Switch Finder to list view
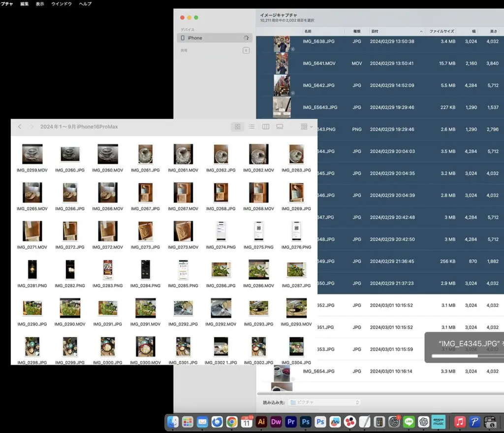 [252, 127]
